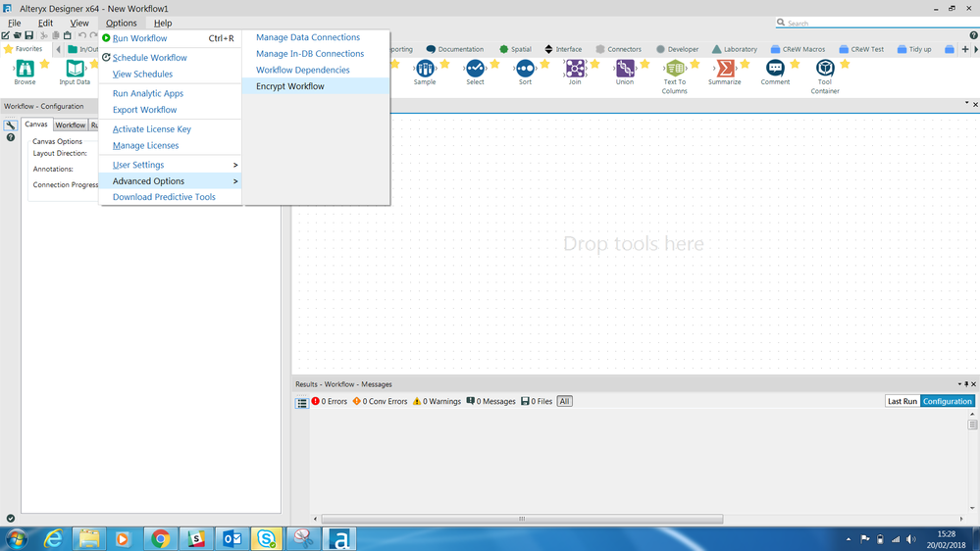Viewport: 980px width, 551px height.
Task: Select the Tool Container icon
Action: click(825, 68)
